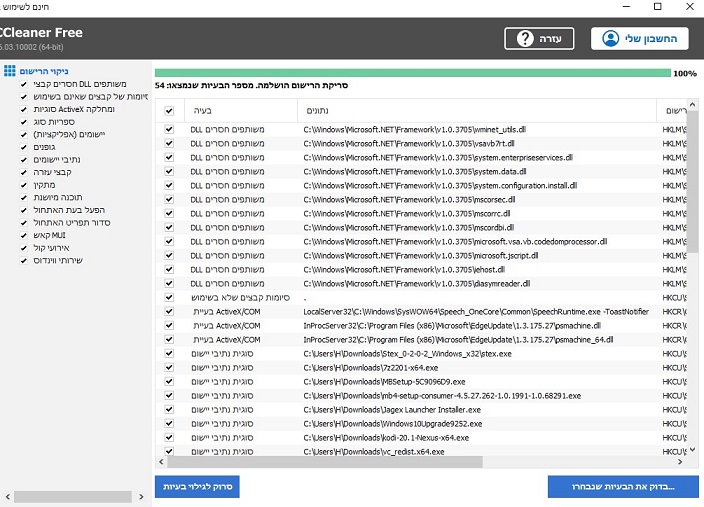Click the account user avatar icon
Image resolution: width=704 pixels, height=507 pixels.
611,39
